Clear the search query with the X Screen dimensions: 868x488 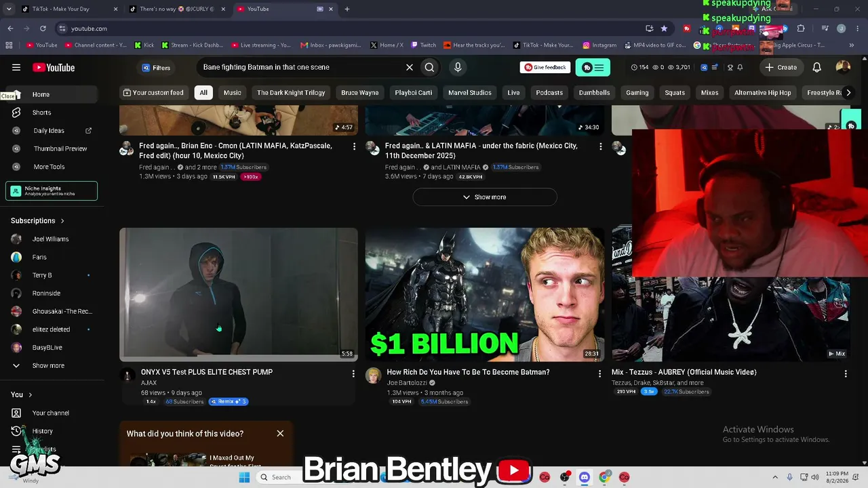(x=410, y=67)
